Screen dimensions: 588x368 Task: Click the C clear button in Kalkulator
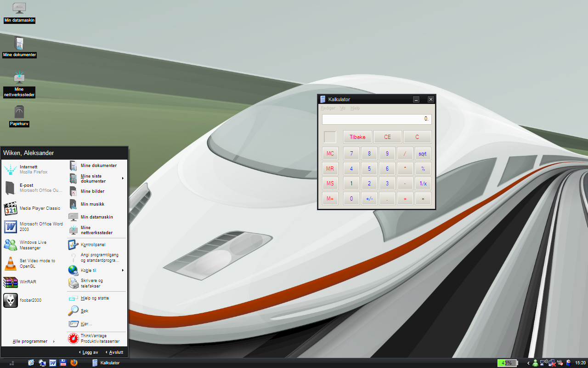point(418,137)
